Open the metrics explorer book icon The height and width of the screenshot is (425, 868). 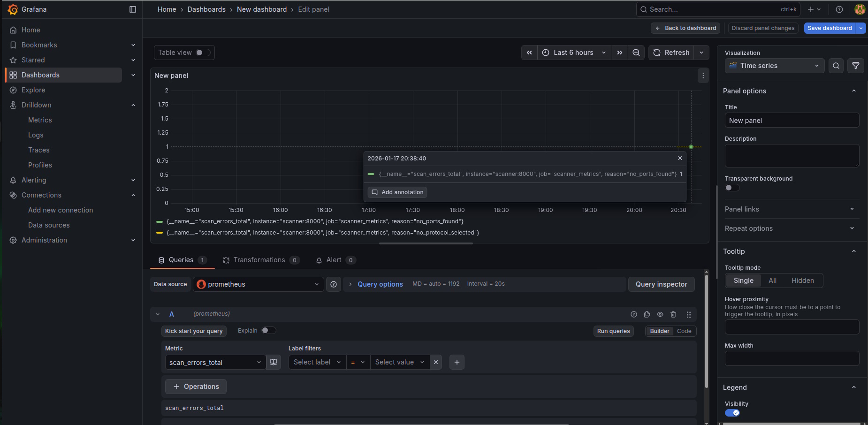click(274, 362)
